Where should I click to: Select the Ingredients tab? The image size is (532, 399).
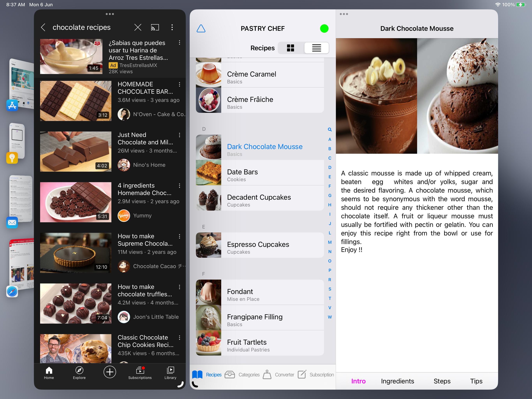[x=397, y=381]
